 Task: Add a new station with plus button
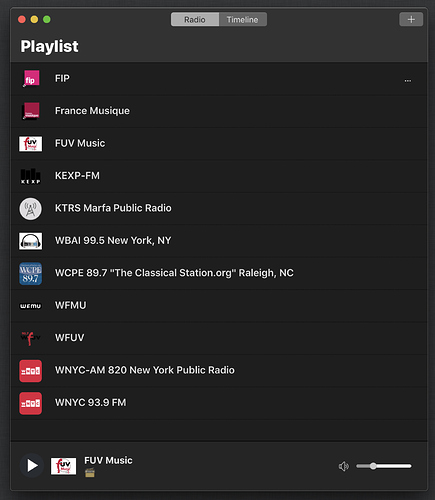(x=411, y=19)
